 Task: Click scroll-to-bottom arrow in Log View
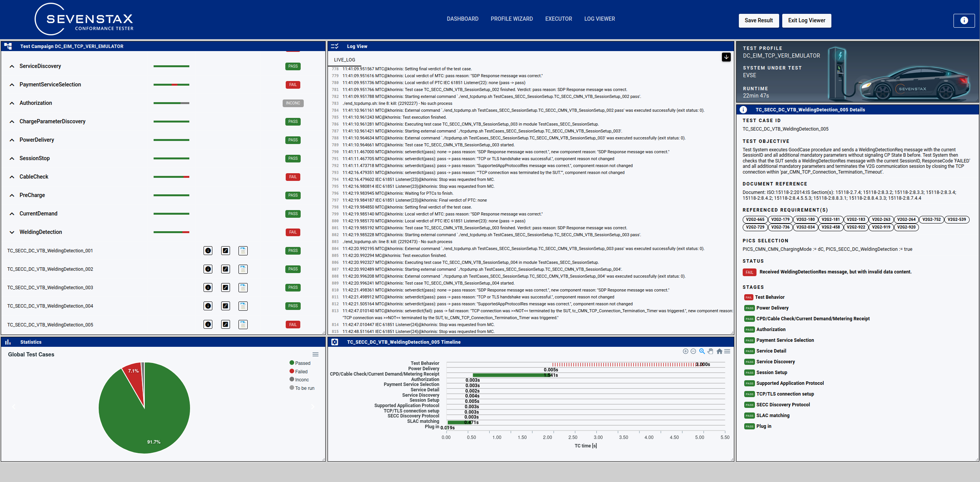[x=726, y=57]
